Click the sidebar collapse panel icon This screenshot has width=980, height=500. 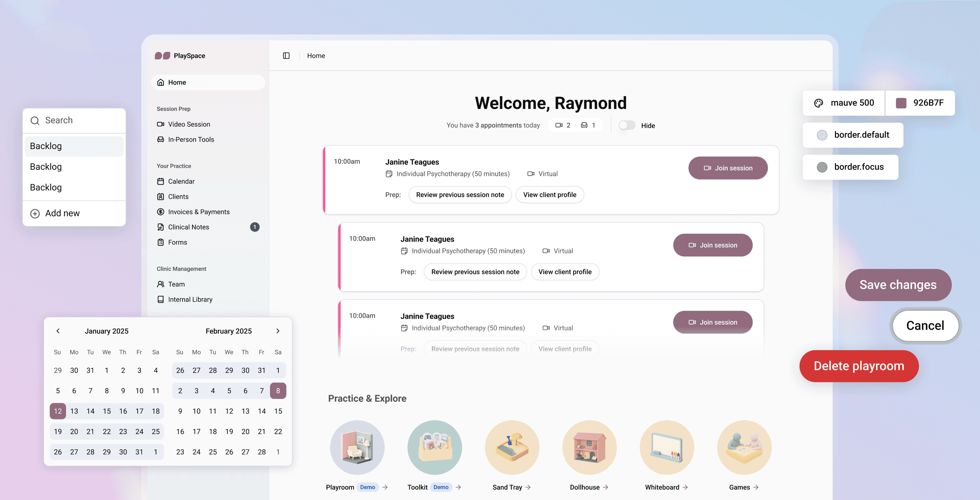pyautogui.click(x=286, y=56)
